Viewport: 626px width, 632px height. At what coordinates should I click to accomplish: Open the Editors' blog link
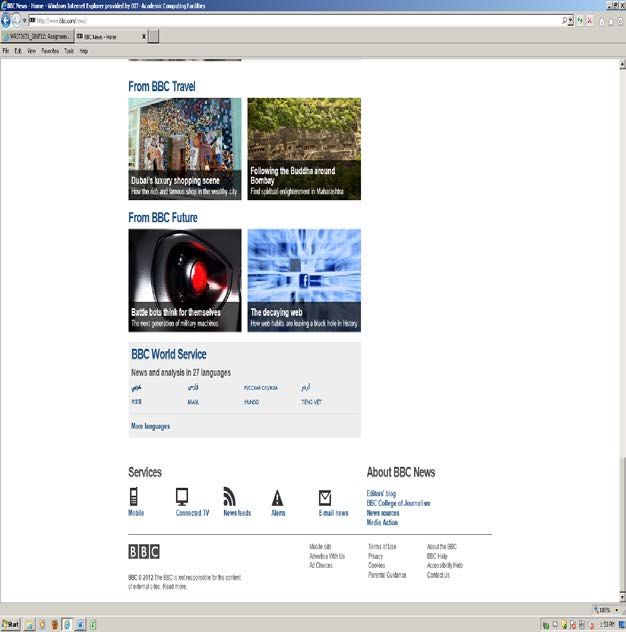click(381, 493)
